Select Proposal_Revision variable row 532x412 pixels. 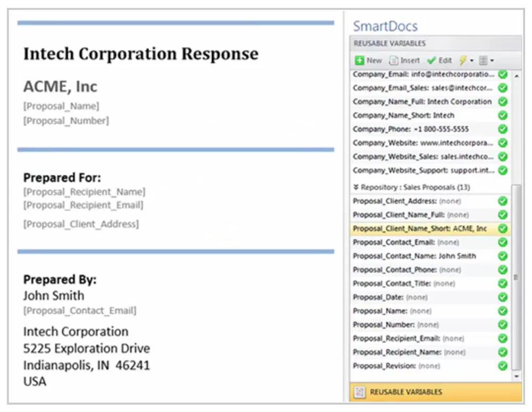(x=430, y=366)
